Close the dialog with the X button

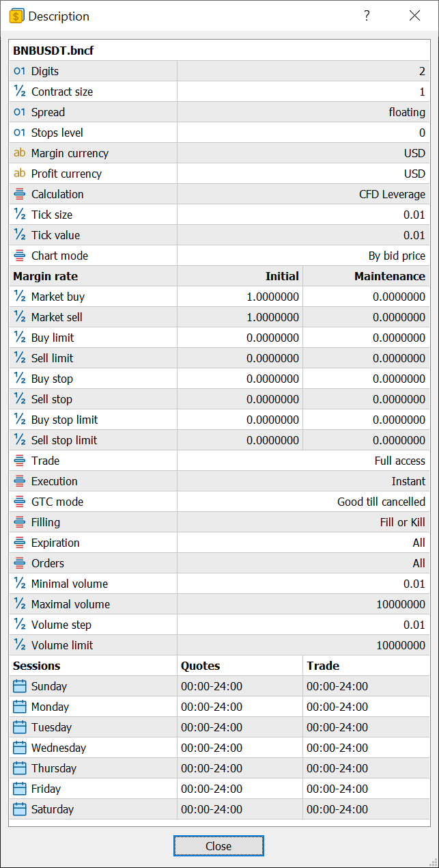tap(414, 16)
